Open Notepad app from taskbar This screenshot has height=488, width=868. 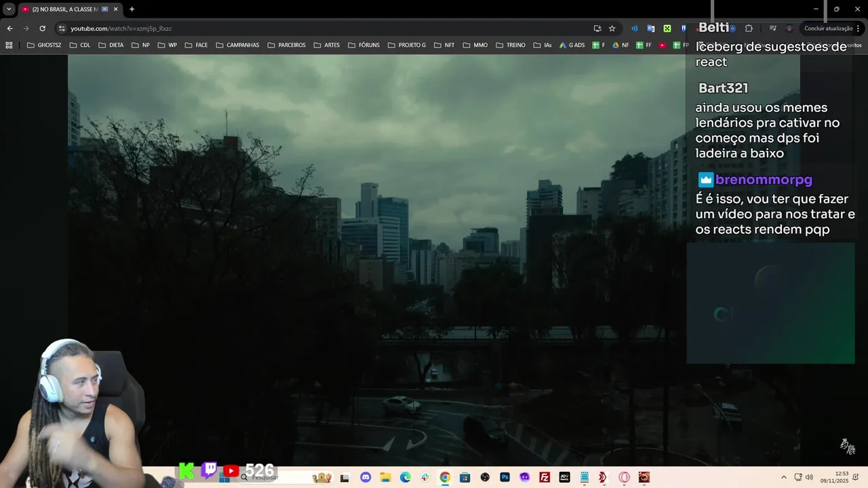584,477
